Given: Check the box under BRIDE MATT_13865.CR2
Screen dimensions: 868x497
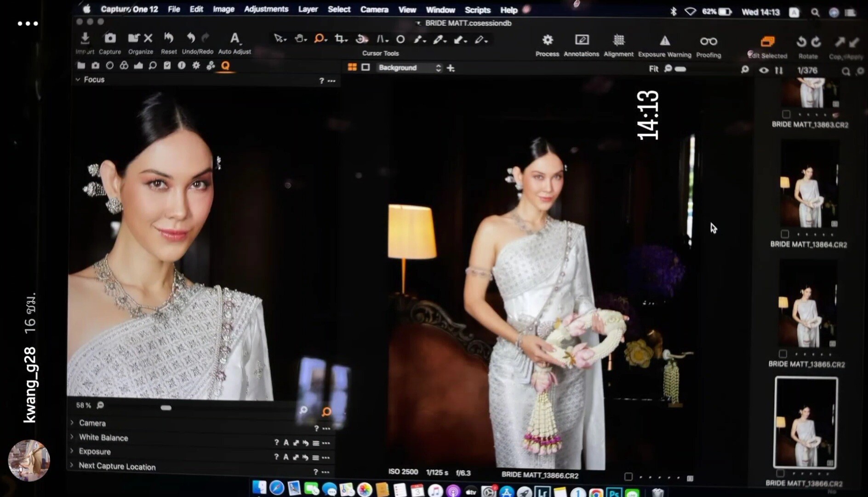Looking at the screenshot, I should (x=783, y=353).
